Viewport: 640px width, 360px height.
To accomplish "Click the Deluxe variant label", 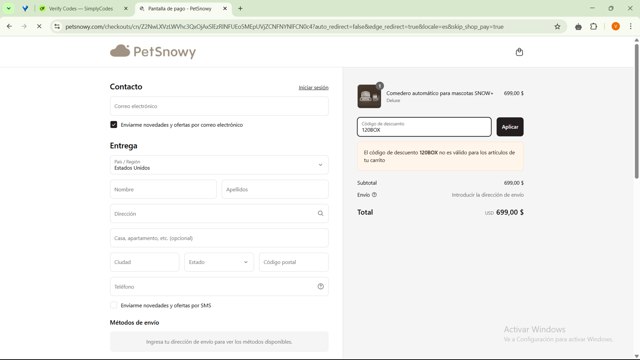I will pos(393,100).
